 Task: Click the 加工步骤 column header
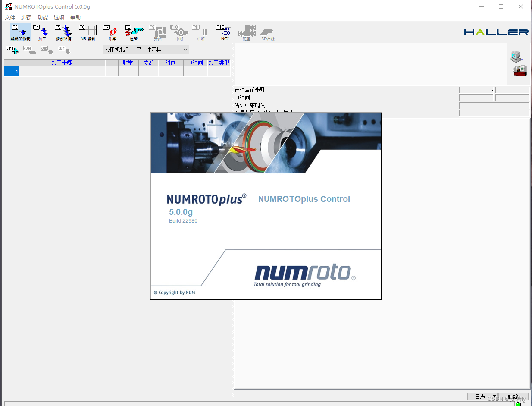click(x=62, y=63)
